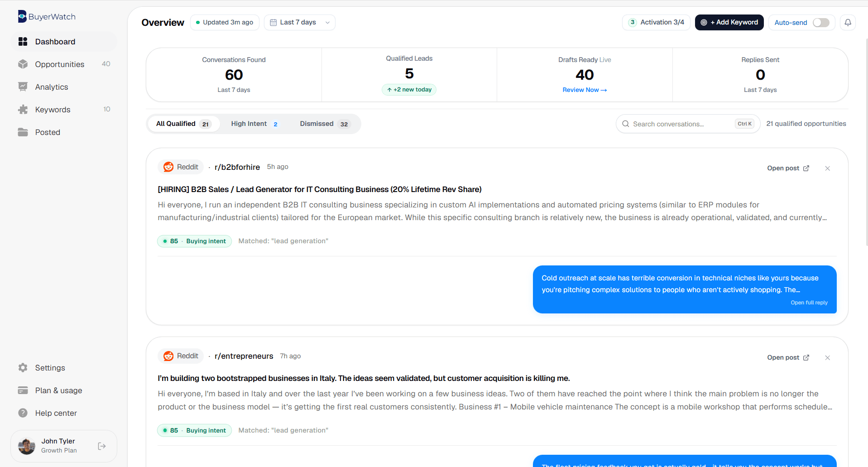Click the Replies Sent 0 stat

click(x=760, y=75)
